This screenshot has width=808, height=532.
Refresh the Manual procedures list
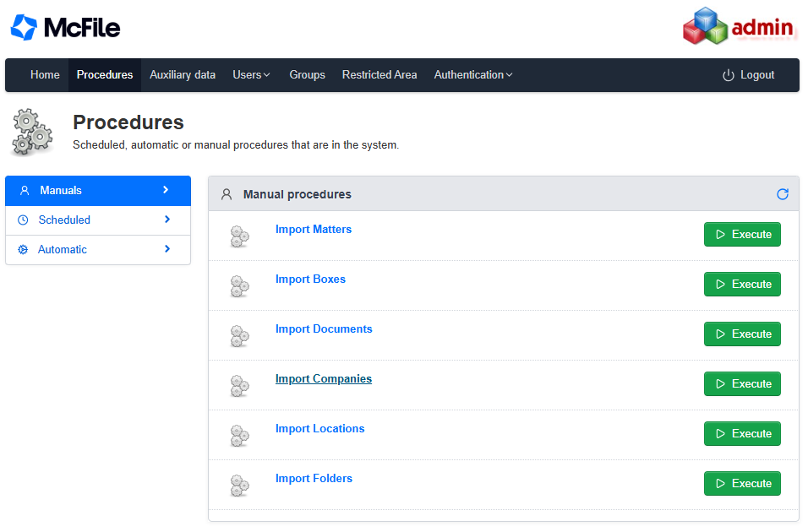pos(783,194)
